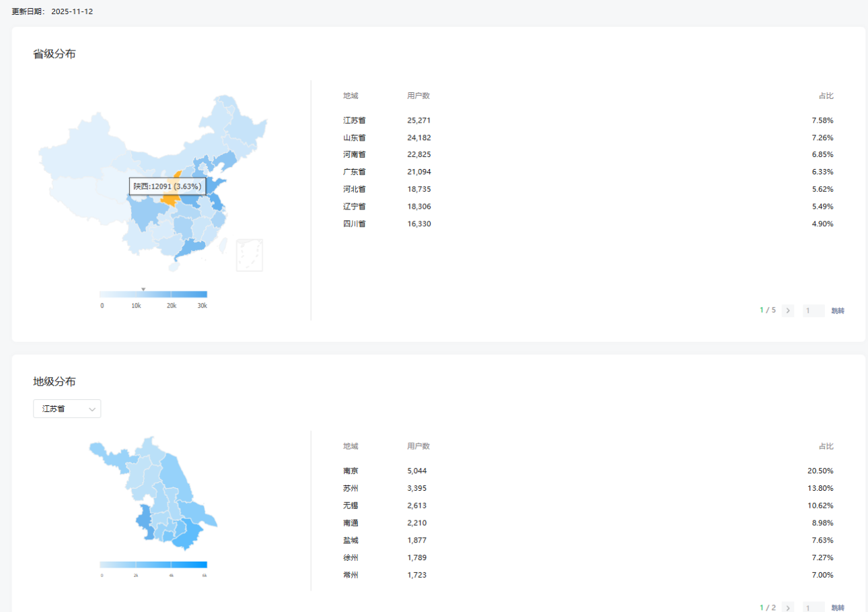
Task: Click the darkest Nanjing area on Jiangsu map
Action: pyautogui.click(x=143, y=520)
